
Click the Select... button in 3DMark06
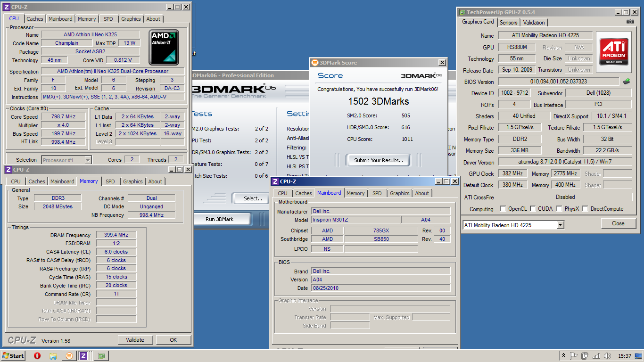tap(253, 198)
